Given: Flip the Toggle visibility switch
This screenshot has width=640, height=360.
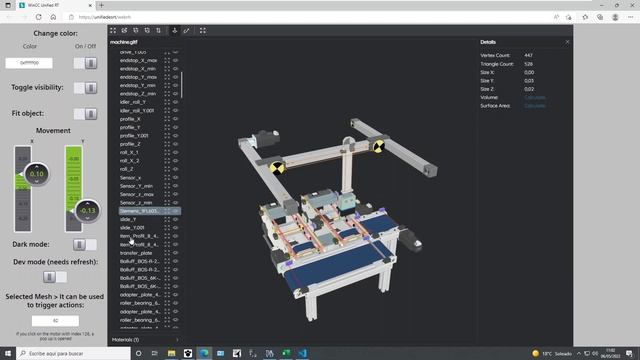Looking at the screenshot, I should [85, 88].
